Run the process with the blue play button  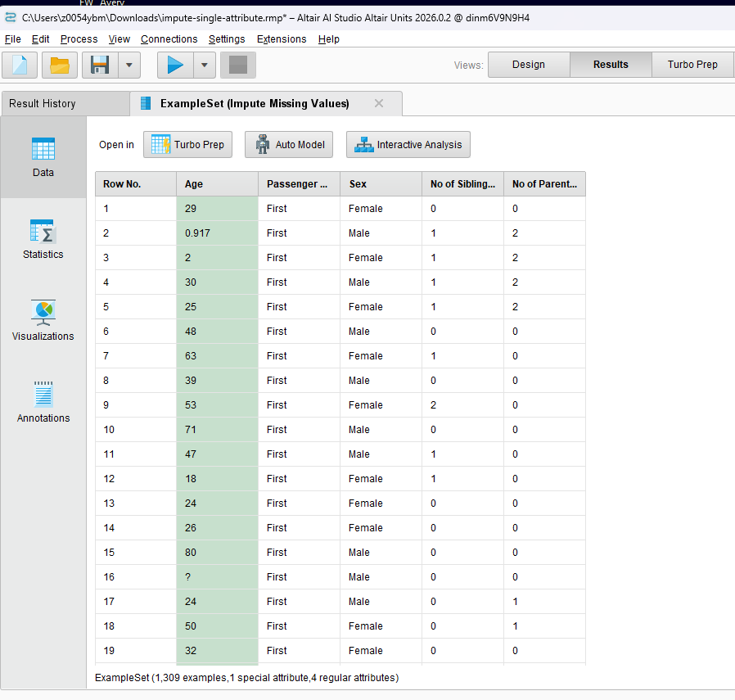[x=175, y=65]
